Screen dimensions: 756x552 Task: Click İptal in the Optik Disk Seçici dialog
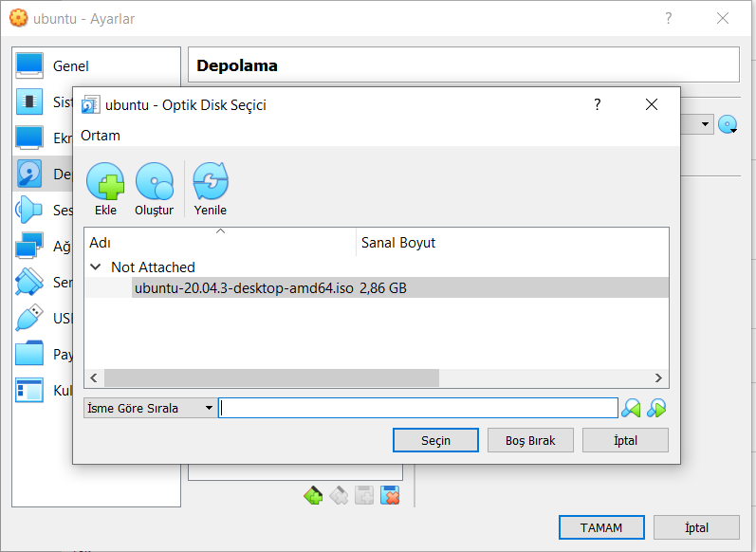(625, 440)
